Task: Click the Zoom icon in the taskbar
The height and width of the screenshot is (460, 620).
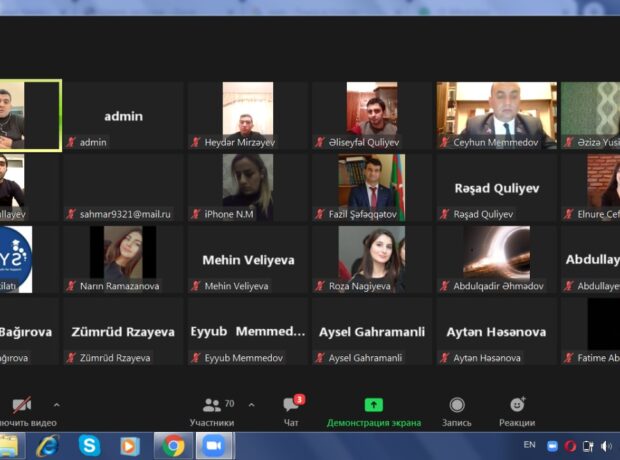Action: tap(214, 446)
